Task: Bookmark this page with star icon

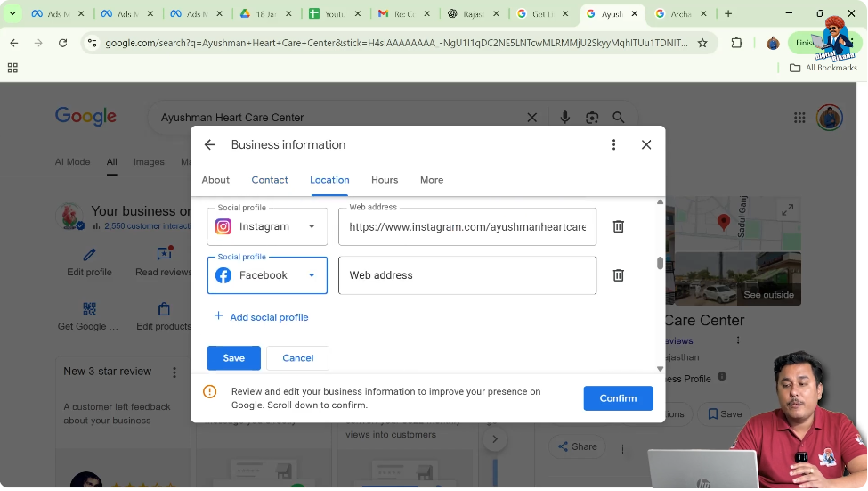Action: pyautogui.click(x=702, y=43)
